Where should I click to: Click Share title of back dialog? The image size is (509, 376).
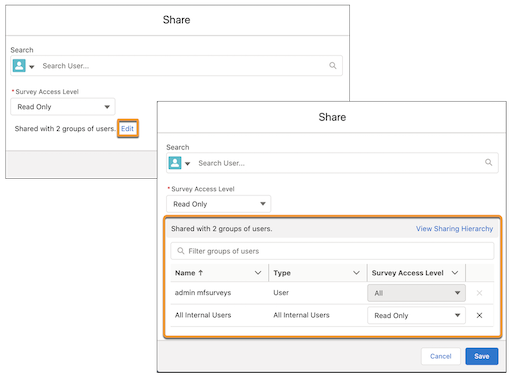coord(176,20)
